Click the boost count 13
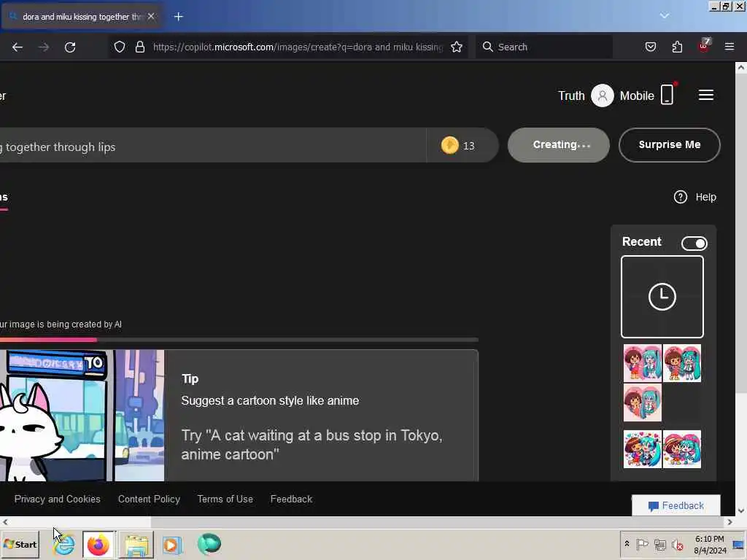The width and height of the screenshot is (747, 560). coord(469,146)
